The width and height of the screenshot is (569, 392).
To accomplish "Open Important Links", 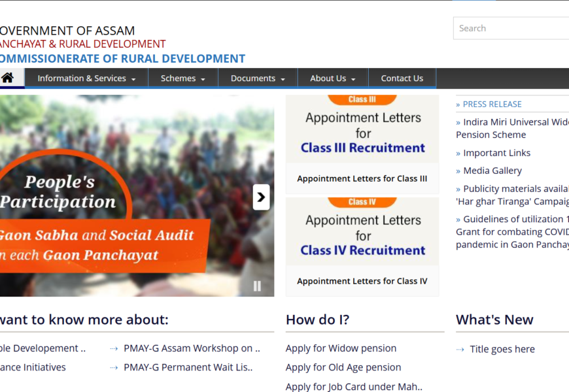I will tap(496, 153).
